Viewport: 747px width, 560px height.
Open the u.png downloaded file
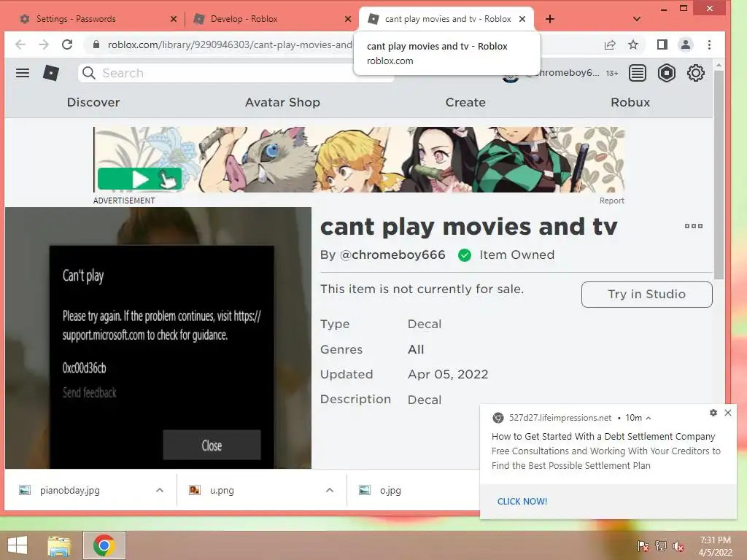222,490
